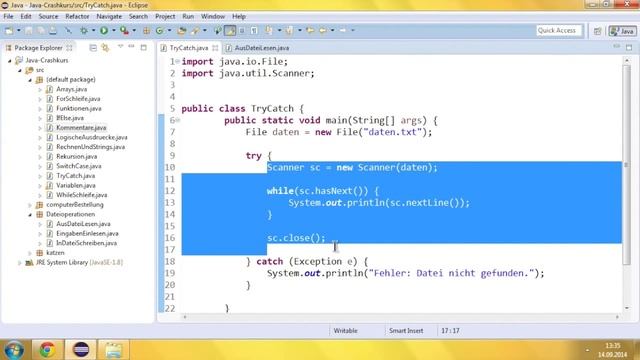
Task: Open dropdown next to Debug icon
Action: (93, 31)
